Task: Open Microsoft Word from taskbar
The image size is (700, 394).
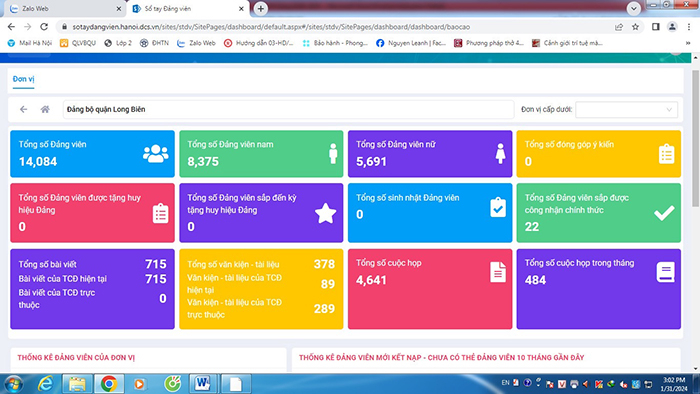Action: [203, 384]
